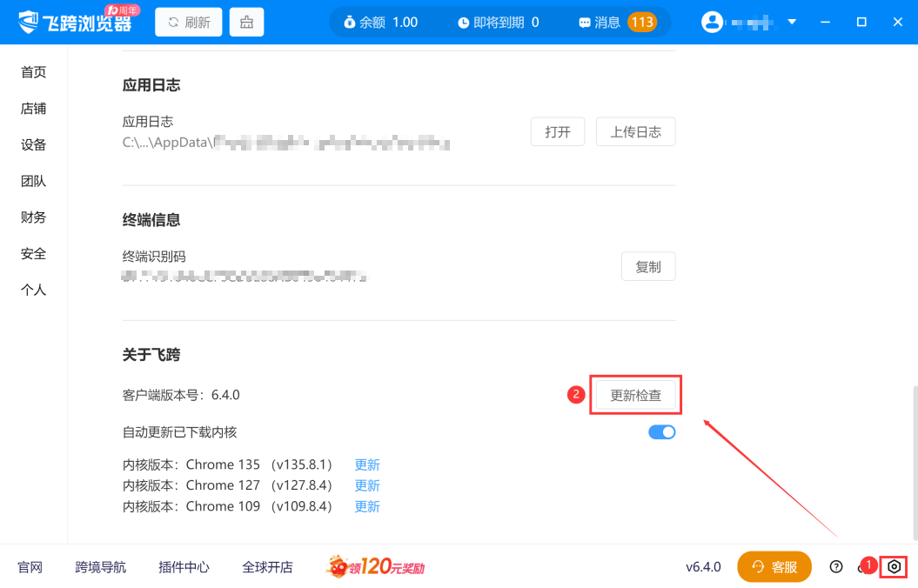Select the 财务 (Finance) sidebar item

[x=33, y=217]
